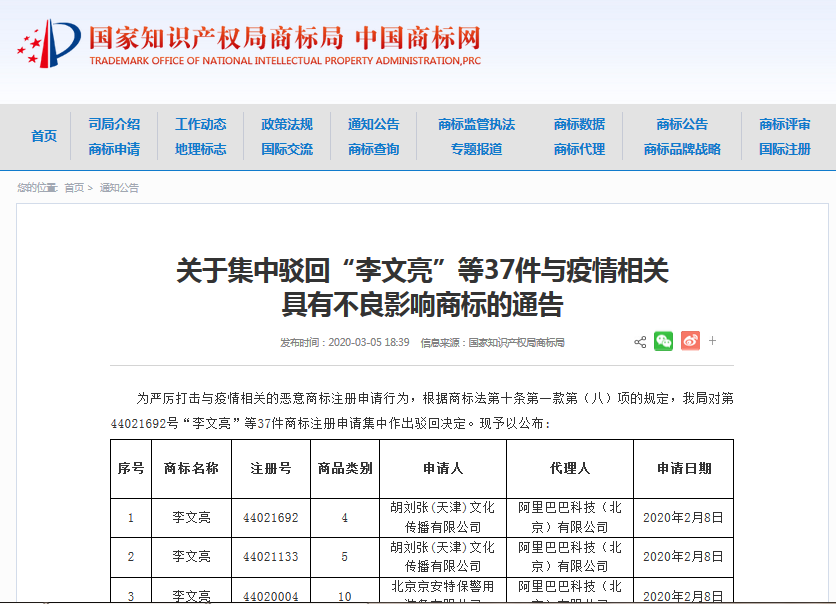Go to 首页 in the navigation bar
This screenshot has height=604, width=836.
point(44,136)
